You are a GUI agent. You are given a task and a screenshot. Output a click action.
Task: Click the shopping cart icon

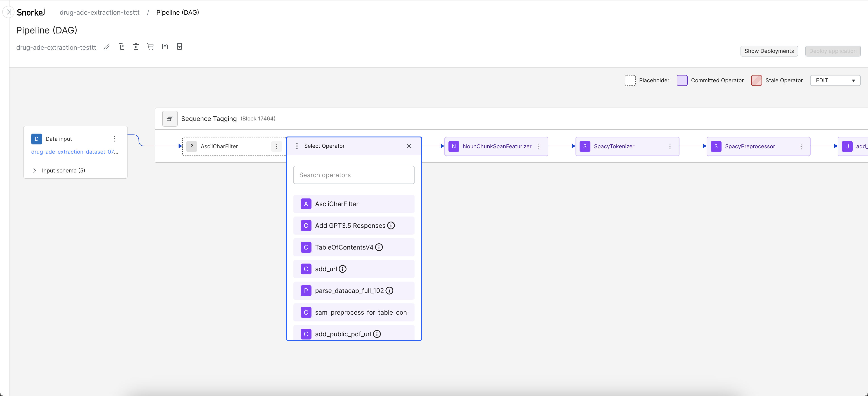pyautogui.click(x=150, y=47)
